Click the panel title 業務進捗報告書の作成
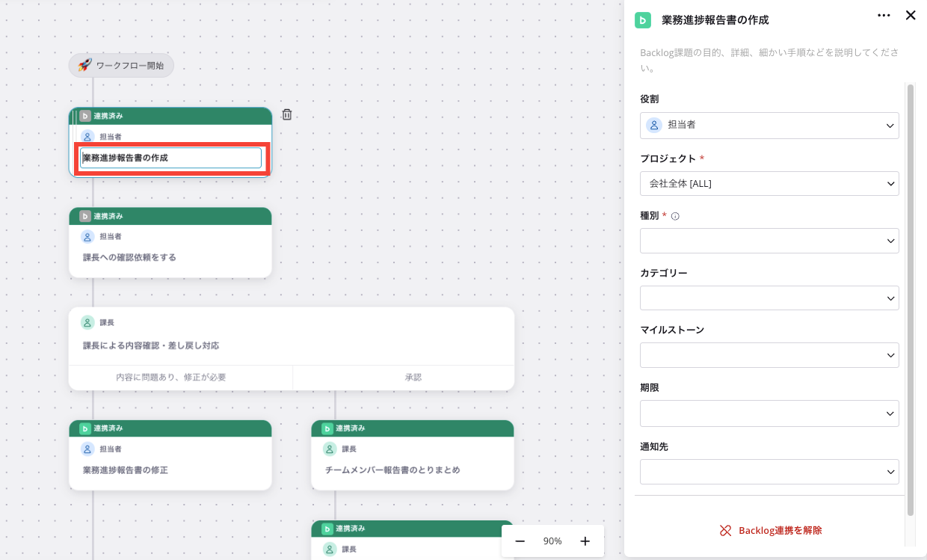This screenshot has width=927, height=560. click(x=715, y=20)
